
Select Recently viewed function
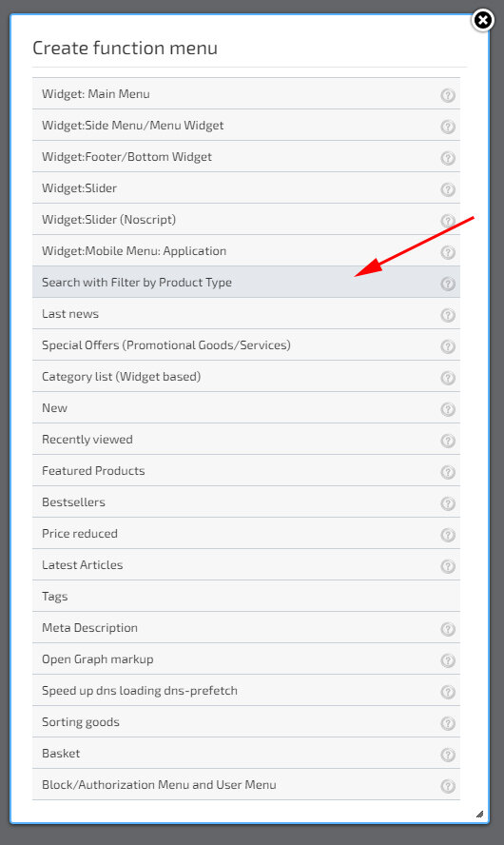pos(246,440)
